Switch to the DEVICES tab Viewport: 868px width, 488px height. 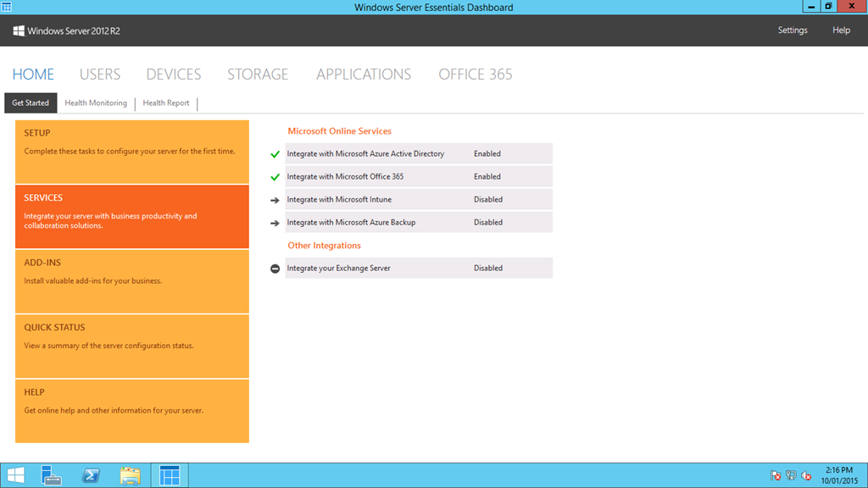[x=173, y=75]
